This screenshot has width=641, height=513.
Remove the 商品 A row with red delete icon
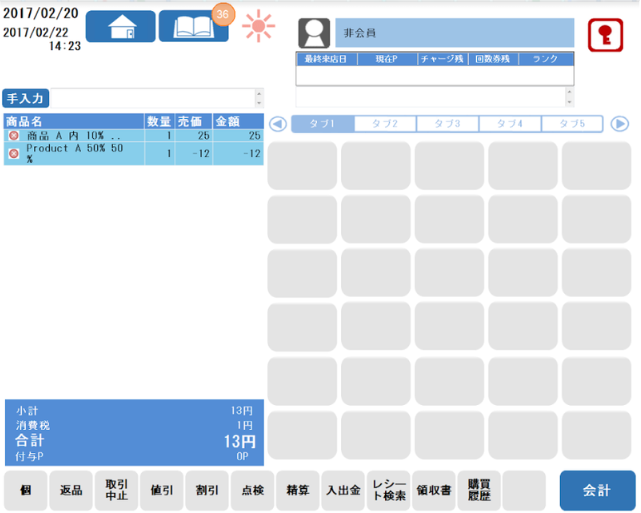13,135
